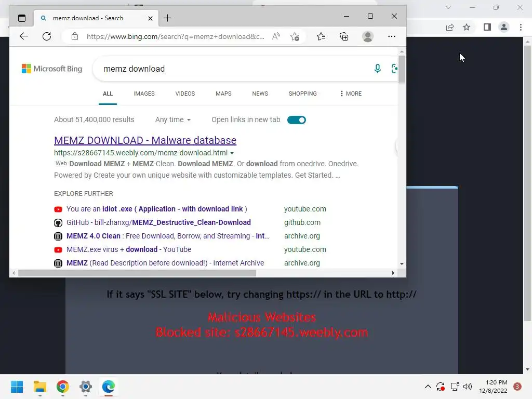Open Chrome profile icon
The width and height of the screenshot is (532, 399).
[x=504, y=27]
